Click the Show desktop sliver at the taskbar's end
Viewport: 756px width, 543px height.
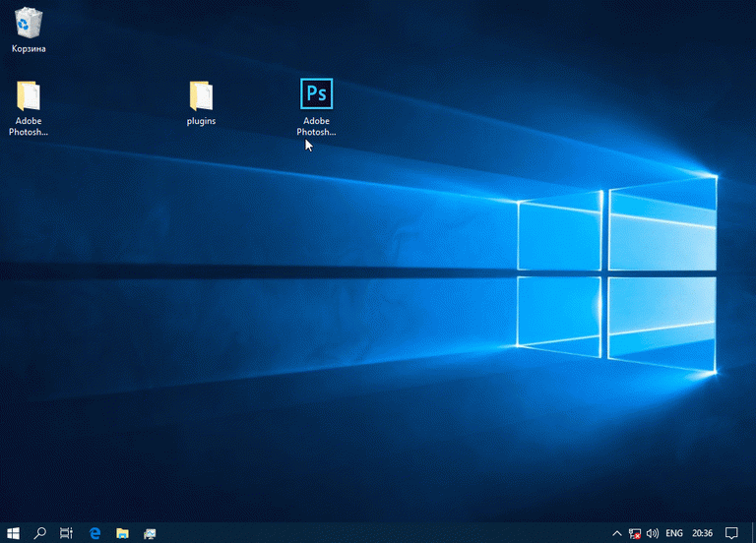753,533
